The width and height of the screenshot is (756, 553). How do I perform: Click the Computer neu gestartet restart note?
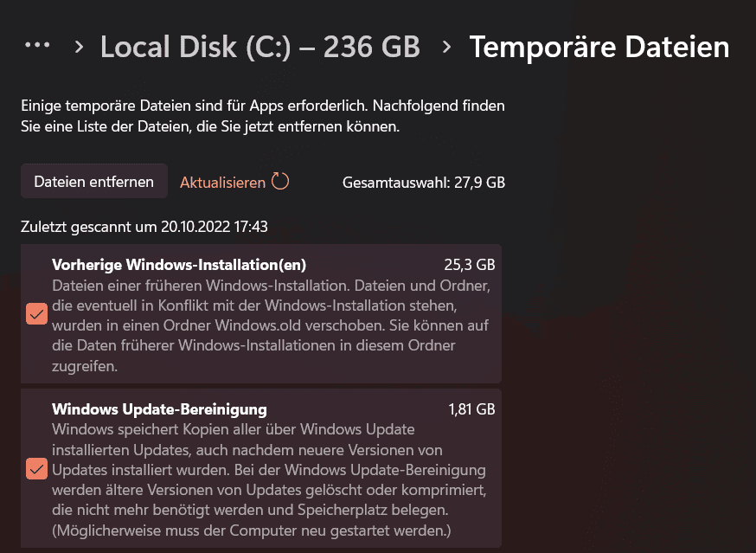tap(251, 530)
